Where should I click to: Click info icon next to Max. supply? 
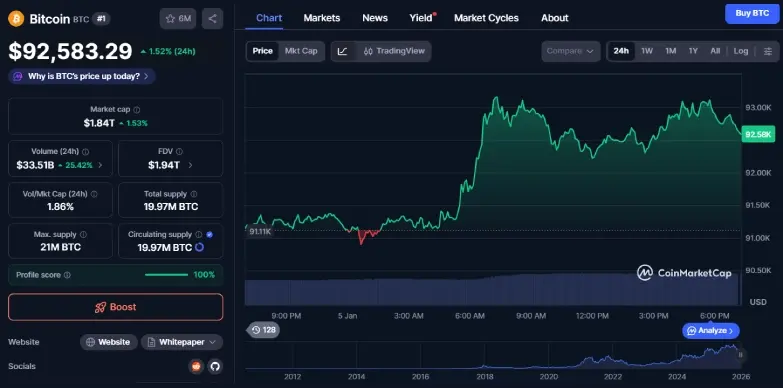point(83,234)
